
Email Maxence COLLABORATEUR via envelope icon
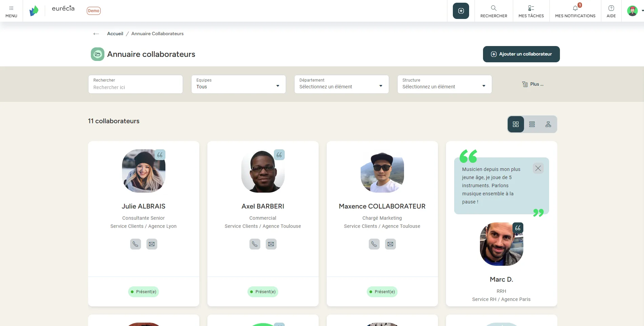pos(390,244)
